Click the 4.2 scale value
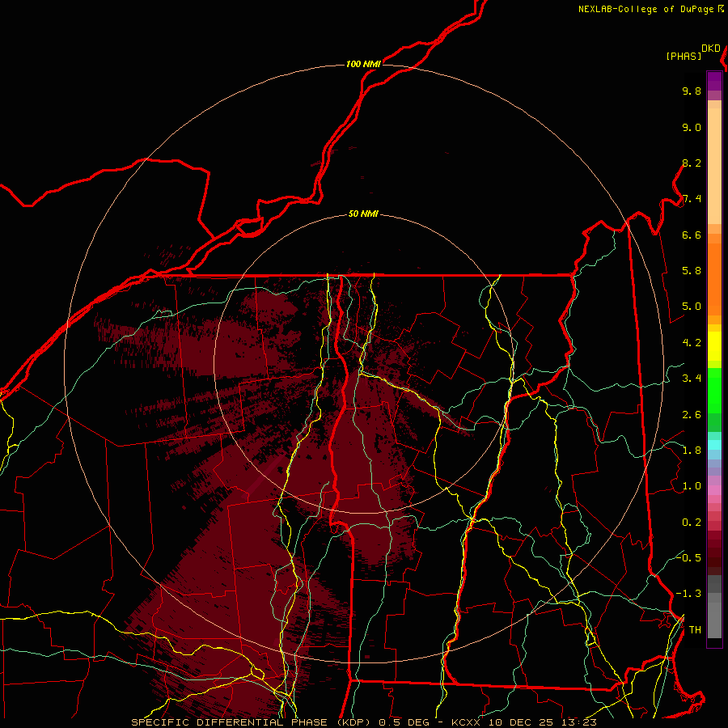728x728 pixels. [x=692, y=343]
